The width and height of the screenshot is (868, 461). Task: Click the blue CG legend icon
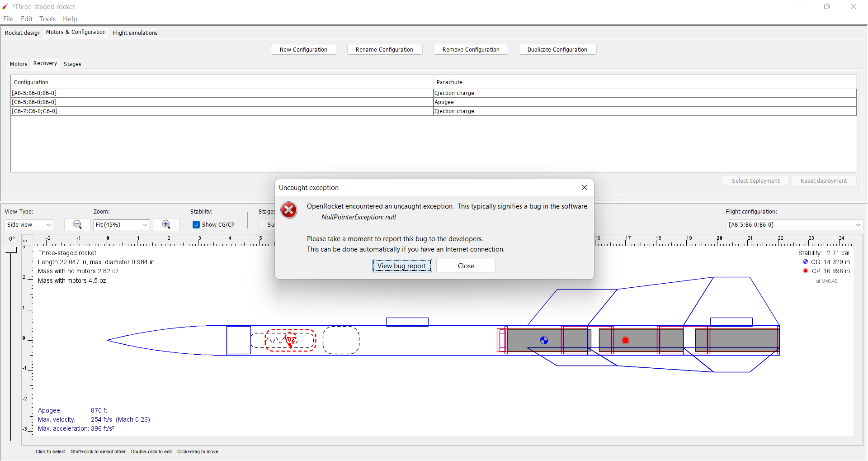805,262
